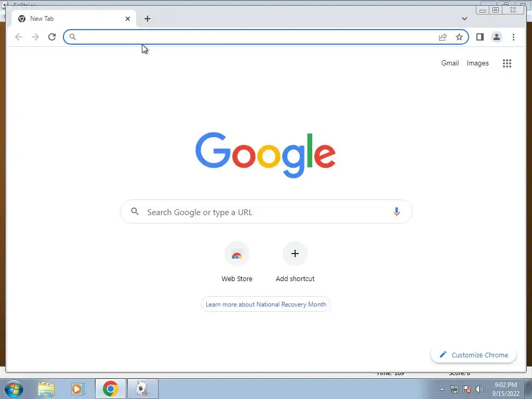Start voice search with the microphone icon

(396, 212)
